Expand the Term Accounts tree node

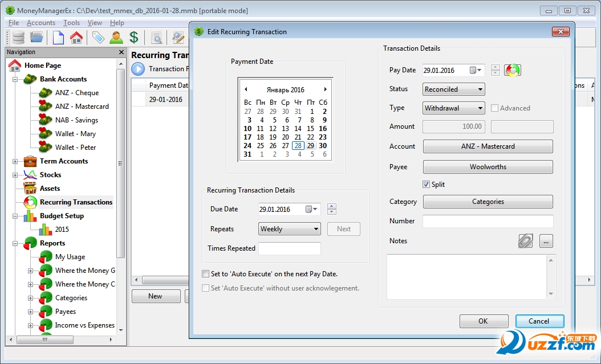point(15,162)
